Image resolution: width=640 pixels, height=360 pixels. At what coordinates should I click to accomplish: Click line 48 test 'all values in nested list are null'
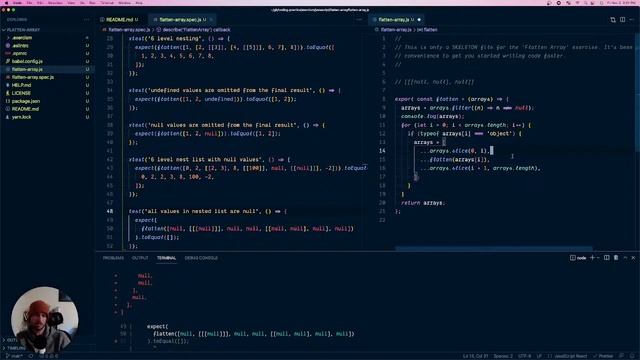208,211
